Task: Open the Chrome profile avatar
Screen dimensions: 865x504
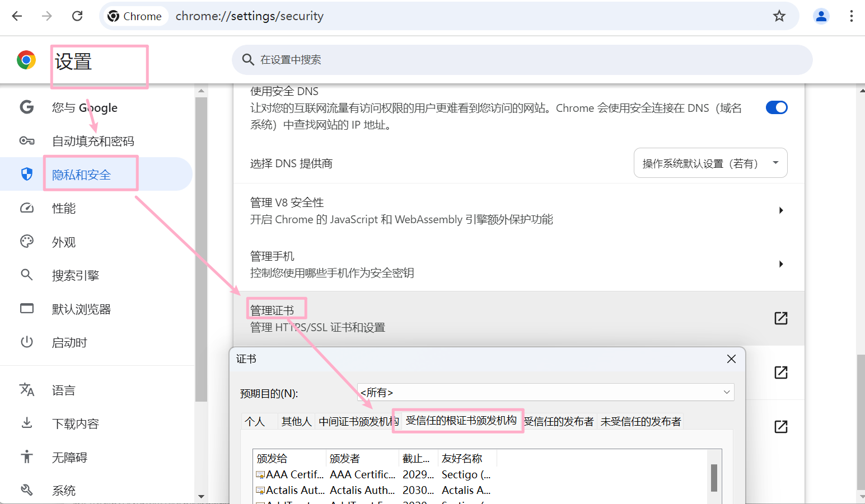Action: coord(821,16)
